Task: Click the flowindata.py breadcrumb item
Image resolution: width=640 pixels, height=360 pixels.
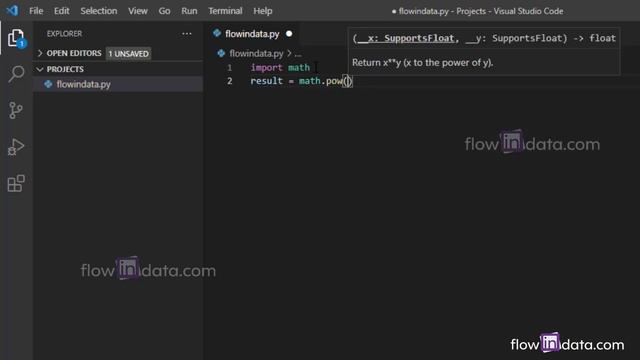Action: (256, 53)
